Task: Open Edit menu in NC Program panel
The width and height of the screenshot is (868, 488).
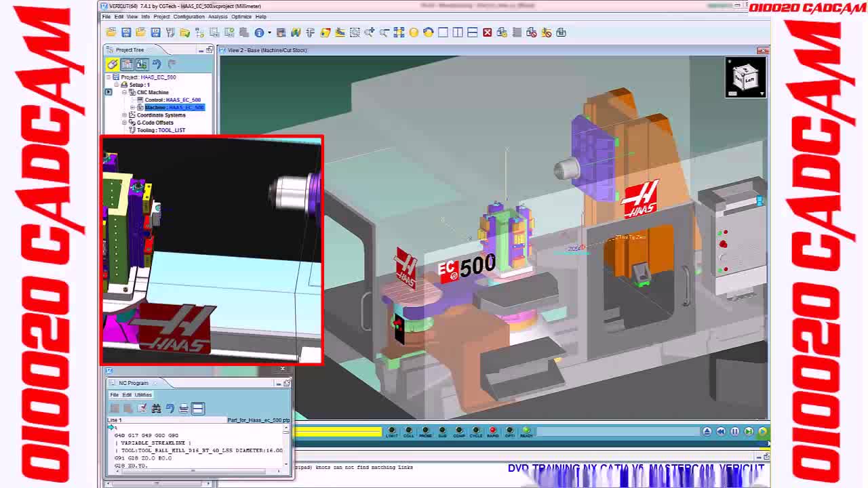Action: 126,394
